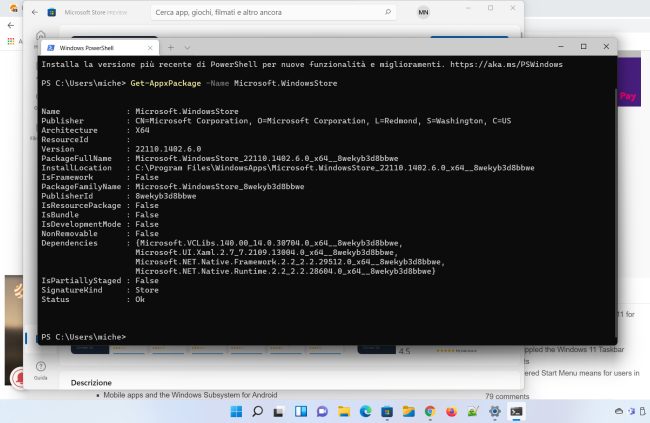
Task: Click the PackageFullName value line
Action: [267, 158]
